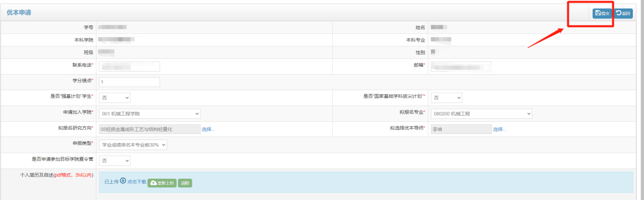Click the green 删除 delete button

pos(185,183)
